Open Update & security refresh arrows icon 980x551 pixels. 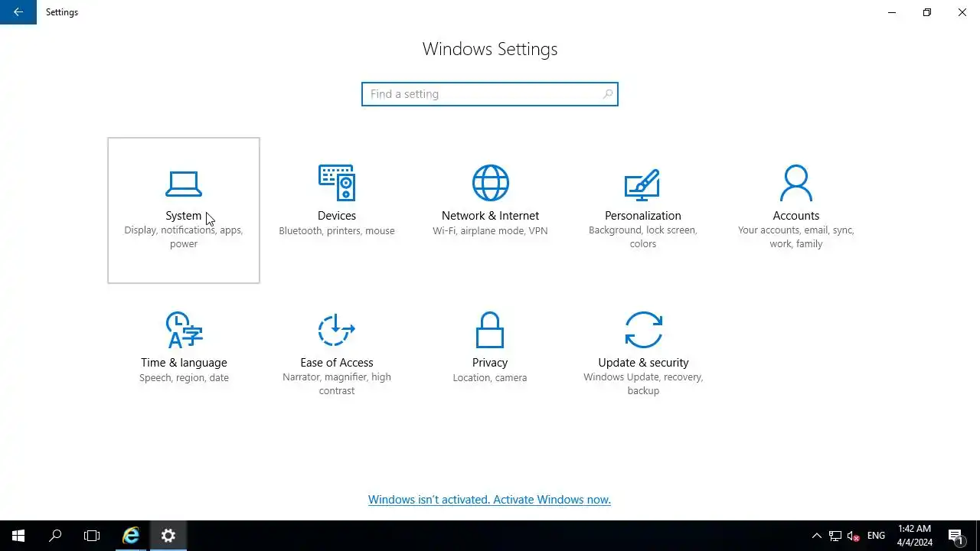[643, 330]
